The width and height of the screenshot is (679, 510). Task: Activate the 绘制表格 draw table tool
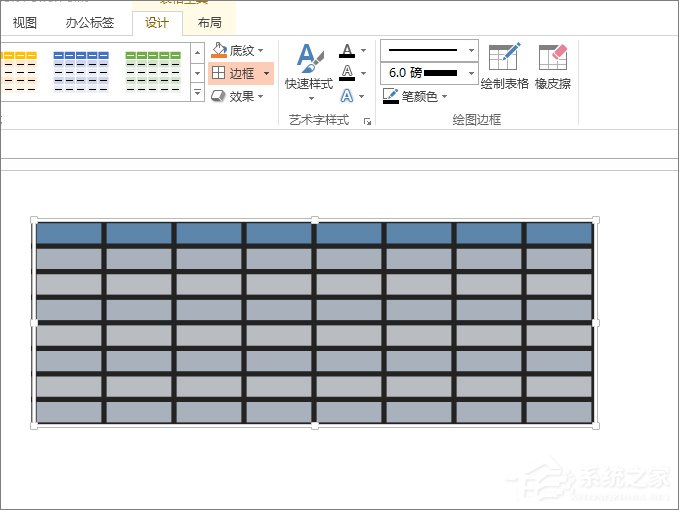point(504,66)
